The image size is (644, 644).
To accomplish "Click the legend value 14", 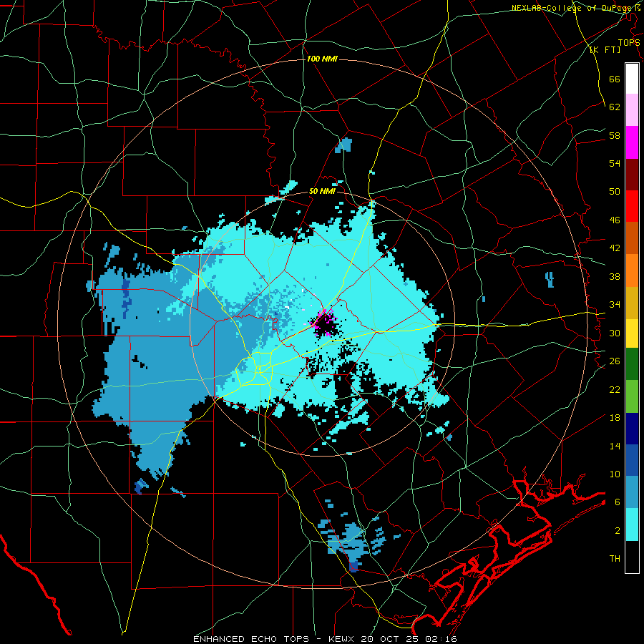I will [x=615, y=446].
